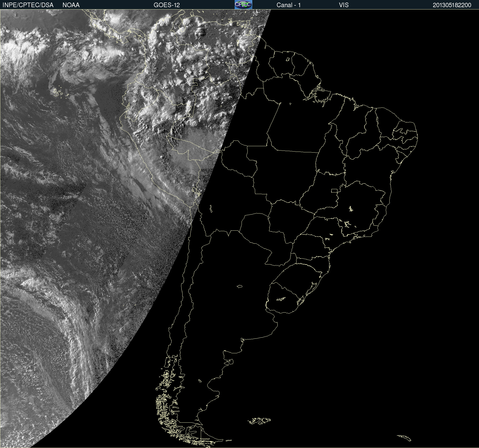
Task: Click the NOAA label in header
Action: pos(71,5)
